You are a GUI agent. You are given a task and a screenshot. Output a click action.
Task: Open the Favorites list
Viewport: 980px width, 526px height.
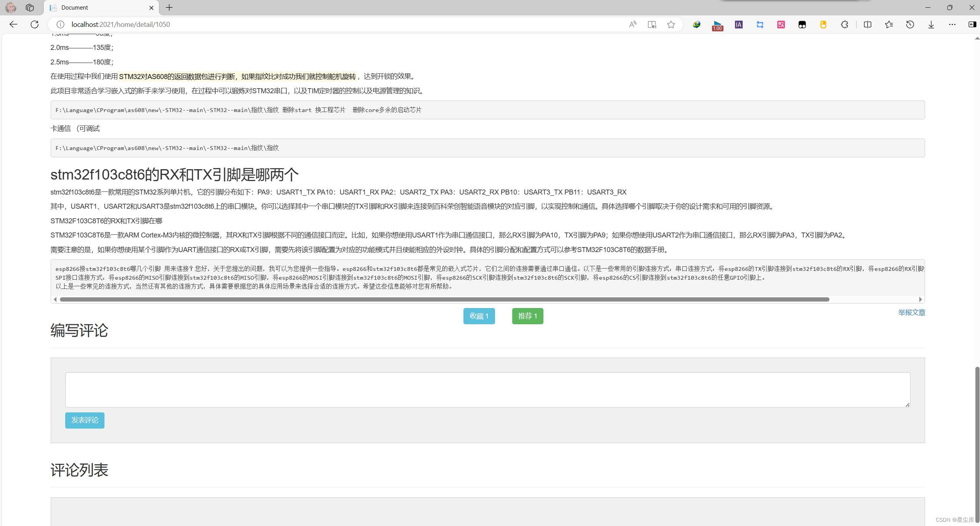click(889, 25)
